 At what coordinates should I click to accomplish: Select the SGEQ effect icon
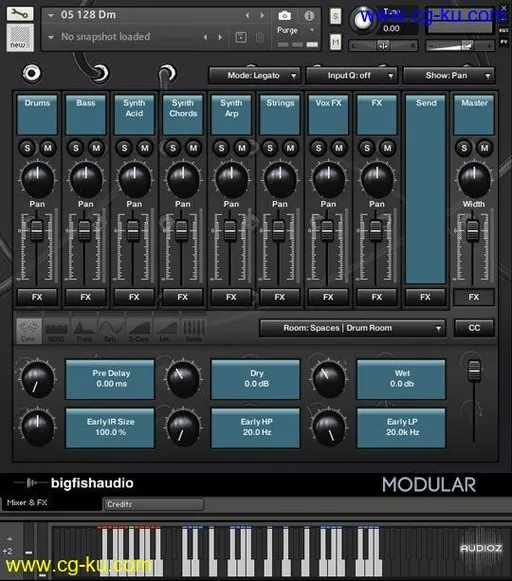point(56,330)
